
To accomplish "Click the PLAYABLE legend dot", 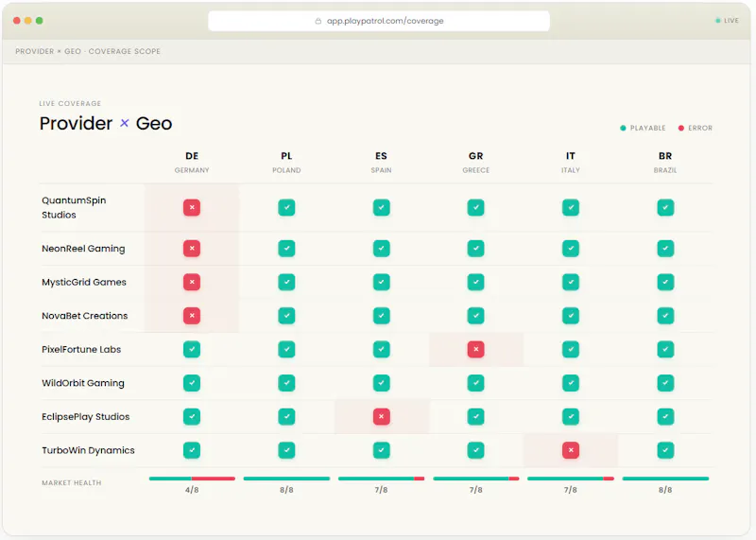I will pos(623,128).
